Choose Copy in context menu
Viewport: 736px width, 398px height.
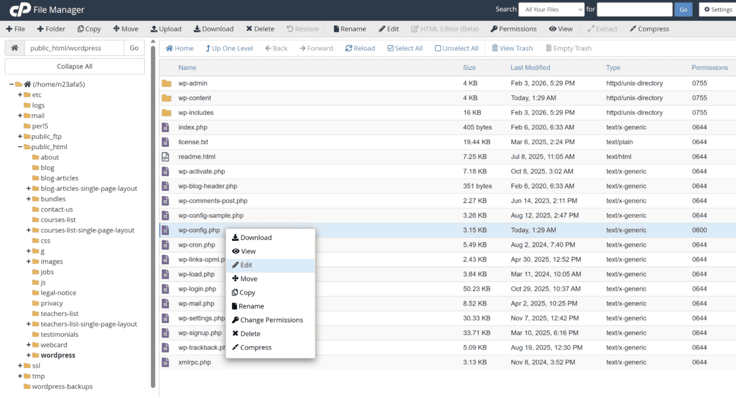pos(270,292)
